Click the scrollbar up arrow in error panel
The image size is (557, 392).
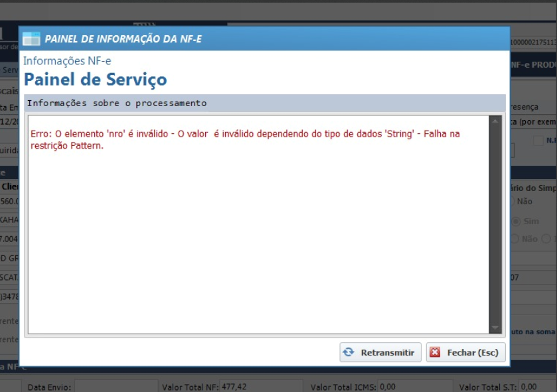[495, 121]
